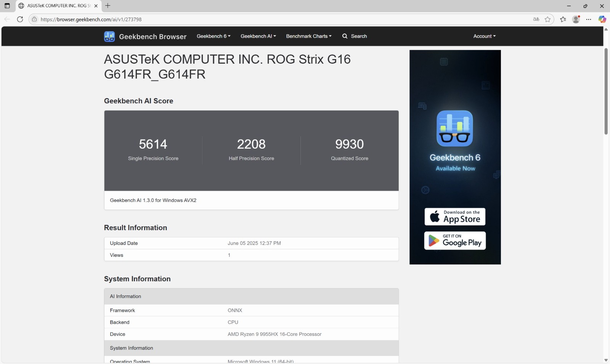Screen dimensions: 610x364
Task: Click the scrollbar up arrow
Action: point(606,29)
